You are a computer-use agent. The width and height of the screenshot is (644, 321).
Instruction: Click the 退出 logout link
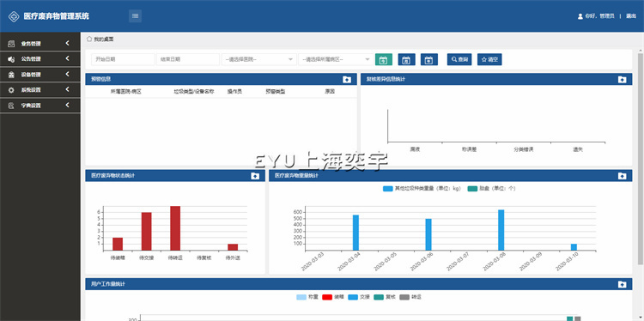[x=631, y=16]
